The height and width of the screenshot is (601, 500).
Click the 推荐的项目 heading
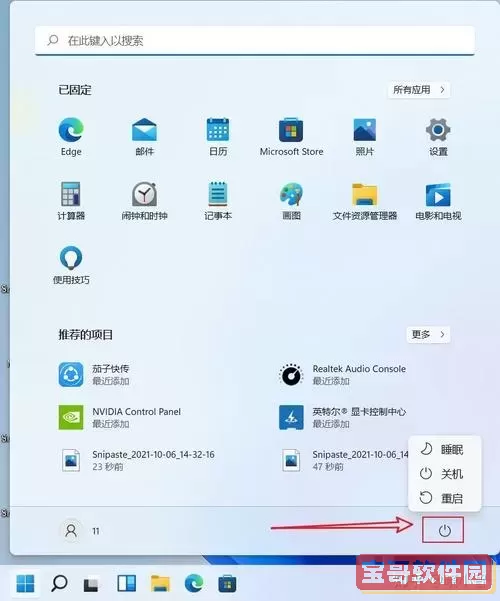(x=85, y=335)
